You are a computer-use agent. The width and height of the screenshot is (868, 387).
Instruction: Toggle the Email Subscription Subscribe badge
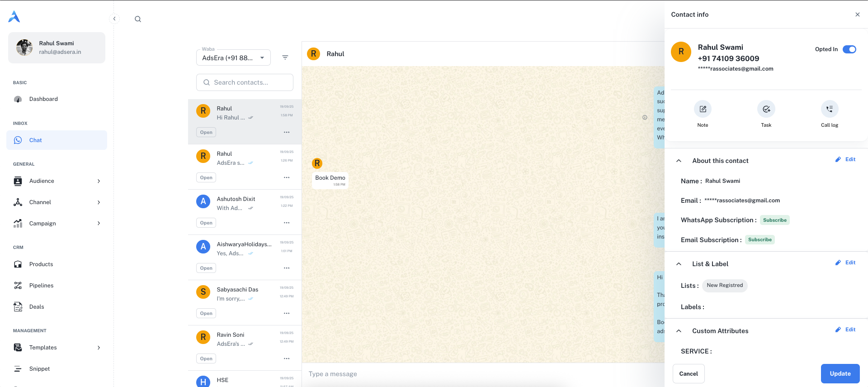759,239
